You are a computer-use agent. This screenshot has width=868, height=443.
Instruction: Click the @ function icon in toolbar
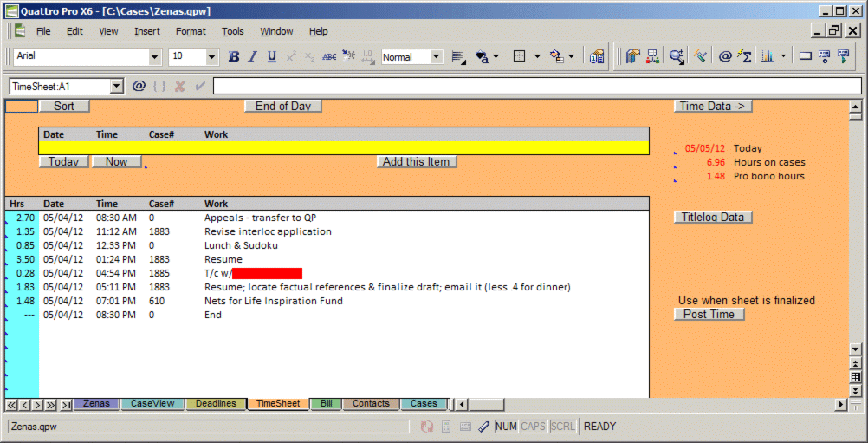[x=725, y=57]
